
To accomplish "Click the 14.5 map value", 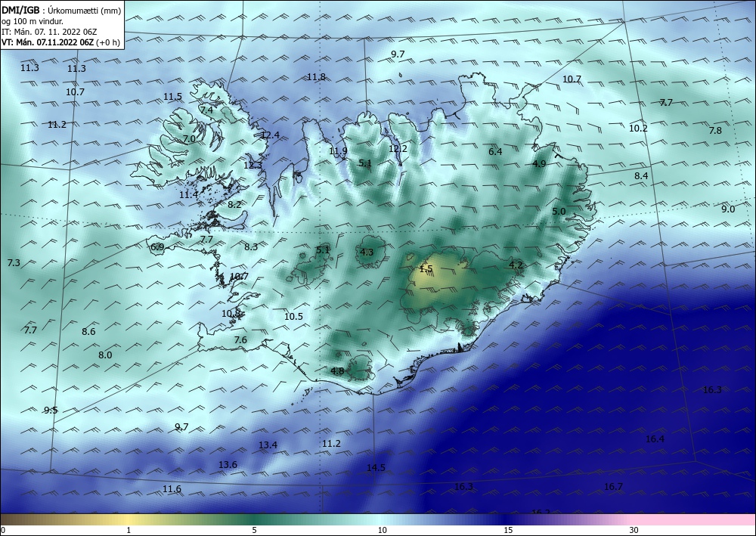I will point(376,467).
